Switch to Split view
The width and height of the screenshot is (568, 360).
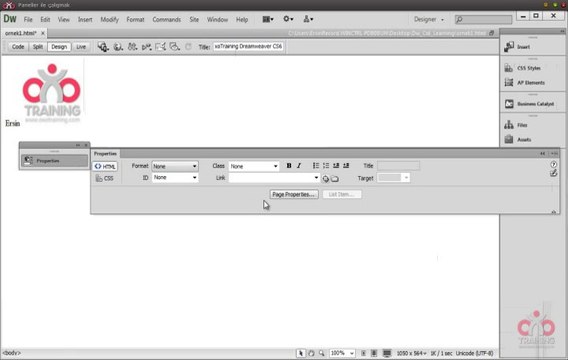pyautogui.click(x=38, y=47)
